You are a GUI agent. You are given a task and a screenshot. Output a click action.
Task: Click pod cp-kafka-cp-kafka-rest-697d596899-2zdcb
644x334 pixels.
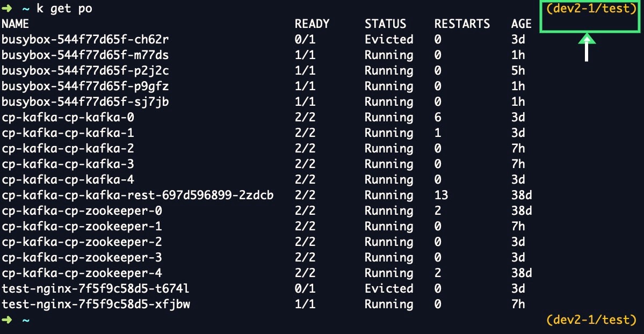[x=138, y=195]
